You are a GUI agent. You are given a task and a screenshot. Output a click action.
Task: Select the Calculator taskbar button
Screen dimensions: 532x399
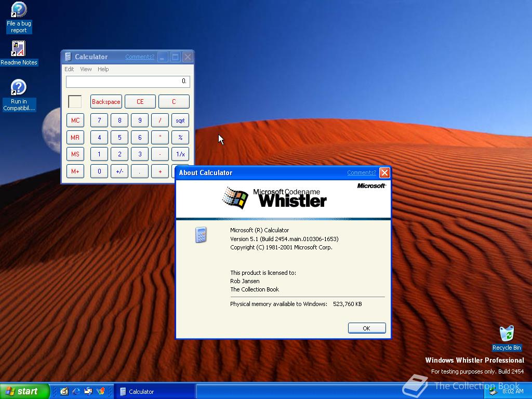[x=154, y=392]
